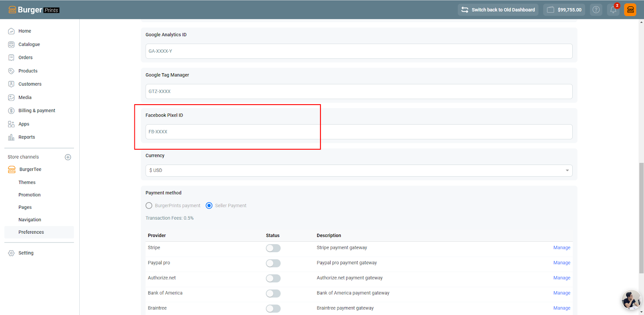The width and height of the screenshot is (644, 315).
Task: Go to Catalogue menu item
Action: (x=29, y=44)
